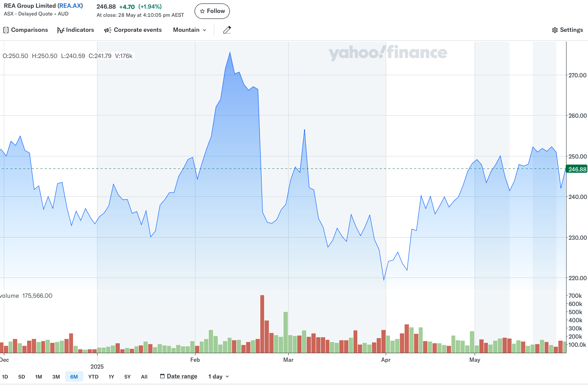Click the 220.00 price axis label
This screenshot has height=385, width=588.
pos(577,278)
